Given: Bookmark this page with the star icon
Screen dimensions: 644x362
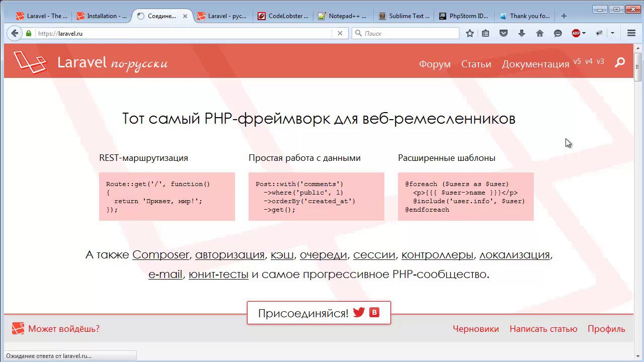Looking at the screenshot, I should [470, 33].
